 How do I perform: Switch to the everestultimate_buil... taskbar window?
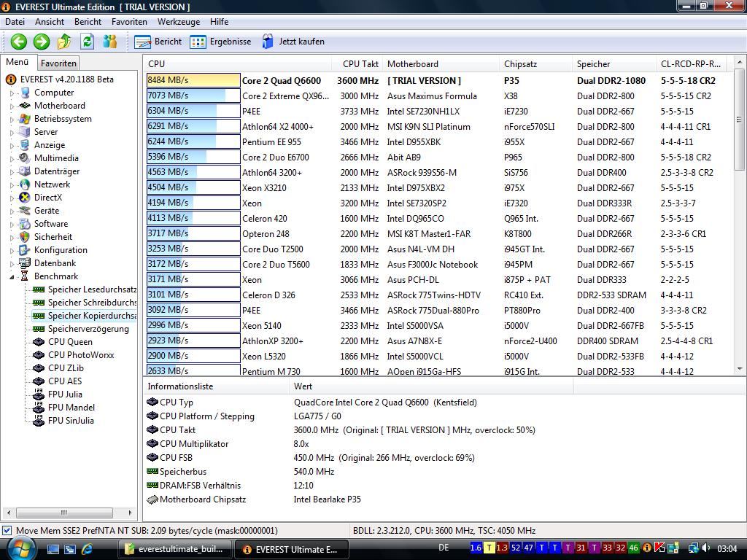175,549
